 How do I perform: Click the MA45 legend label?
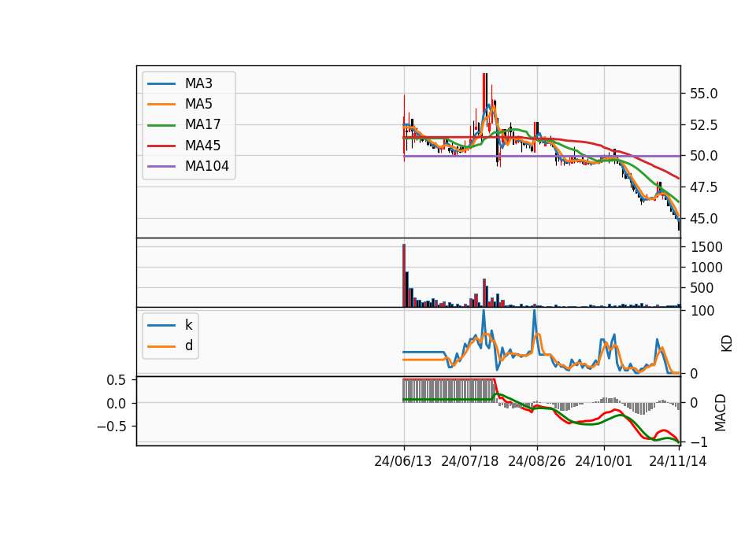tap(202, 146)
